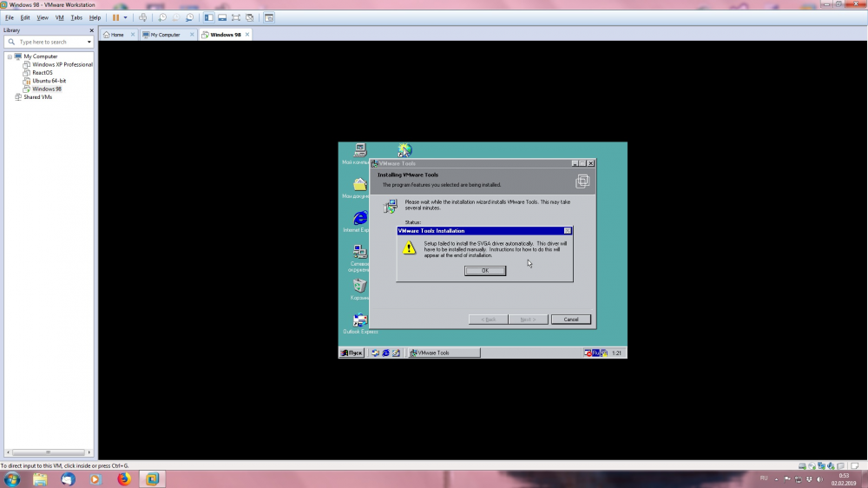Open Windows Explorer from host taskbar
This screenshot has height=488, width=868.
point(40,479)
